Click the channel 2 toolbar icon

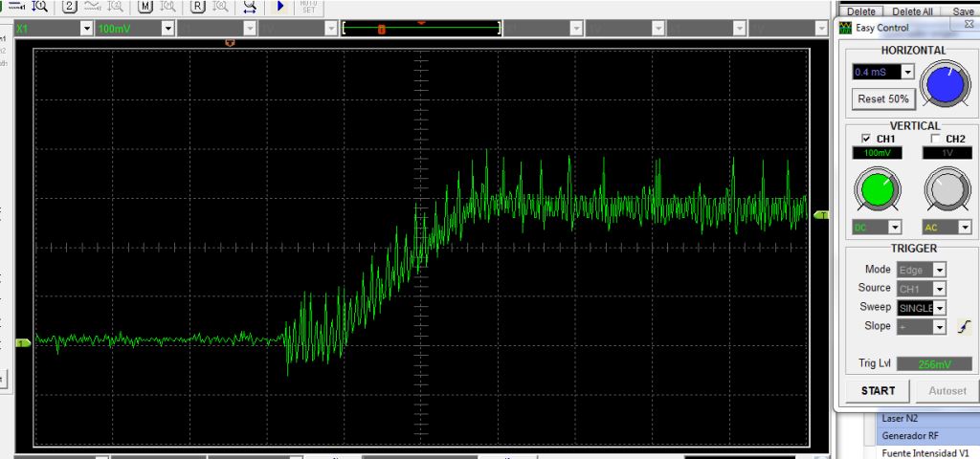[x=70, y=6]
